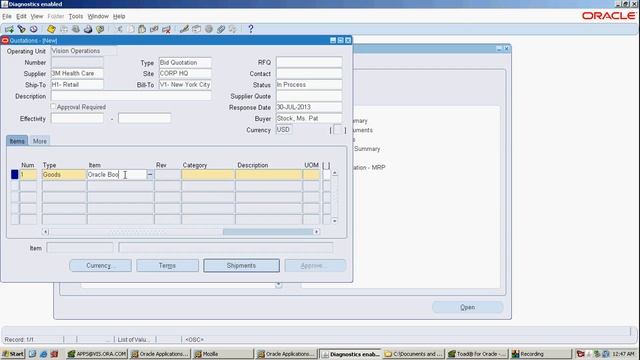Click the Shipments button

pyautogui.click(x=241, y=266)
